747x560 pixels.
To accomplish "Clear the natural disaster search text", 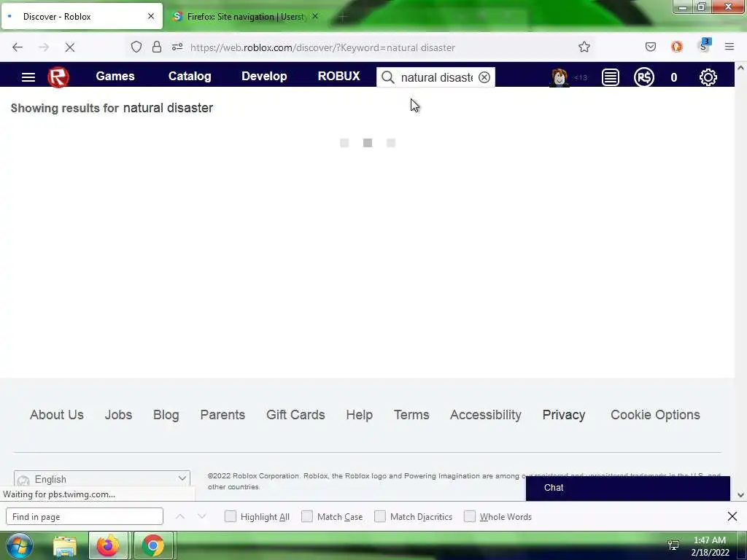I will click(x=484, y=77).
